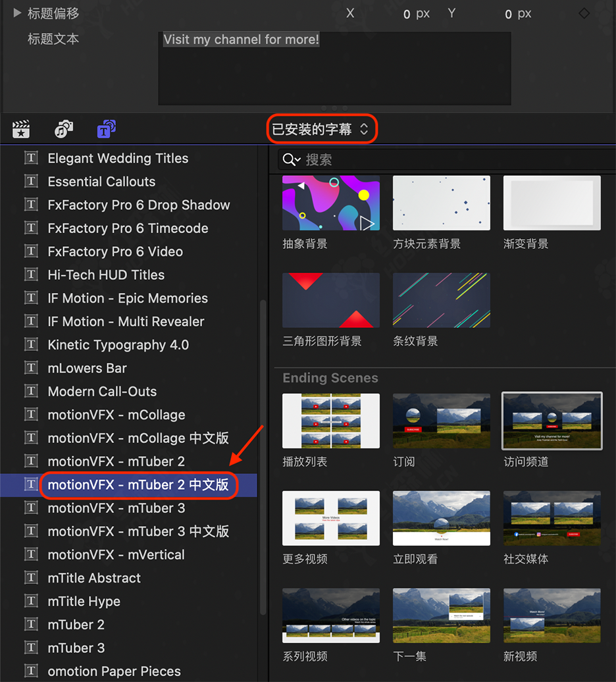Click the T icon beside Elegant Wedding Titles
Image resolution: width=616 pixels, height=682 pixels.
point(31,158)
